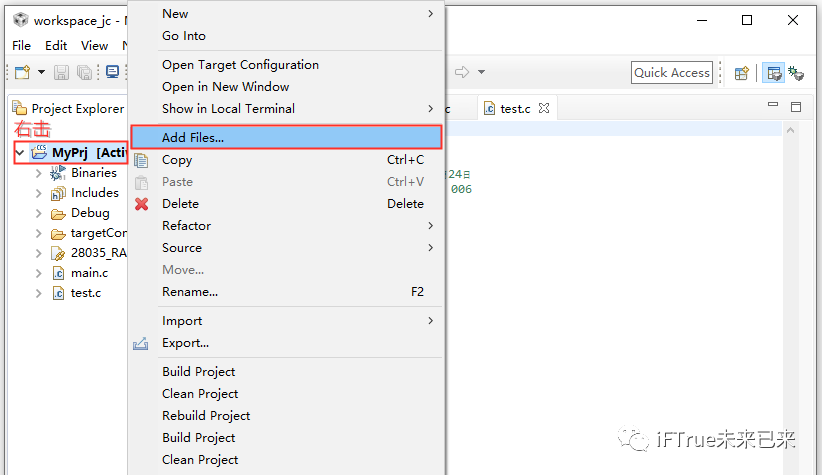Switch to the CCS Edit perspective

tap(773, 72)
